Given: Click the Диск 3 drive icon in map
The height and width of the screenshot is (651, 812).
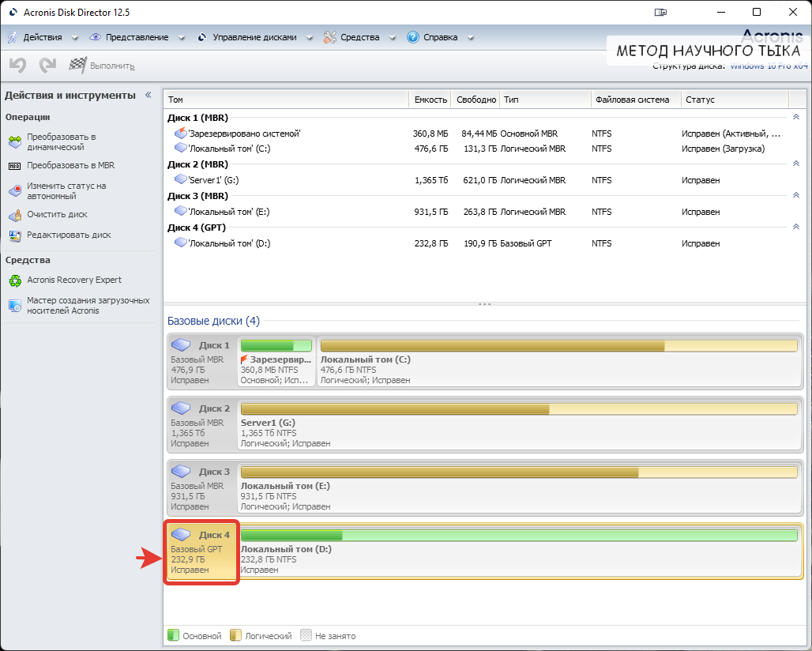Looking at the screenshot, I should (x=181, y=472).
